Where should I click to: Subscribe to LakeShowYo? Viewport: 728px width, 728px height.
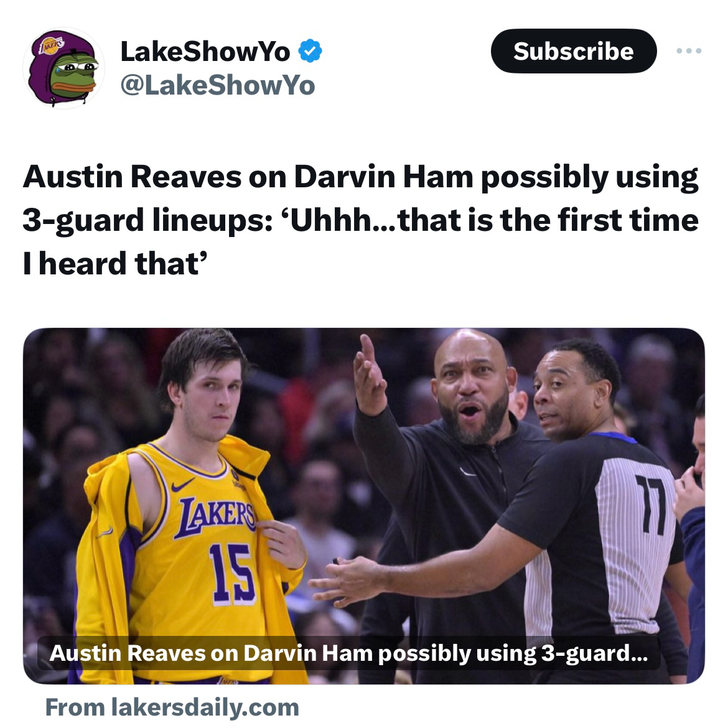tap(574, 51)
